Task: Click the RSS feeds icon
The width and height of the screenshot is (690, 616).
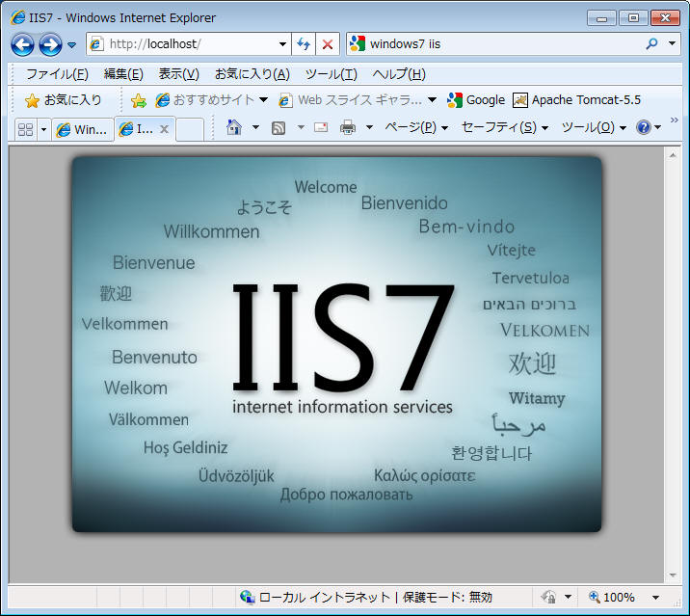Action: (x=279, y=127)
